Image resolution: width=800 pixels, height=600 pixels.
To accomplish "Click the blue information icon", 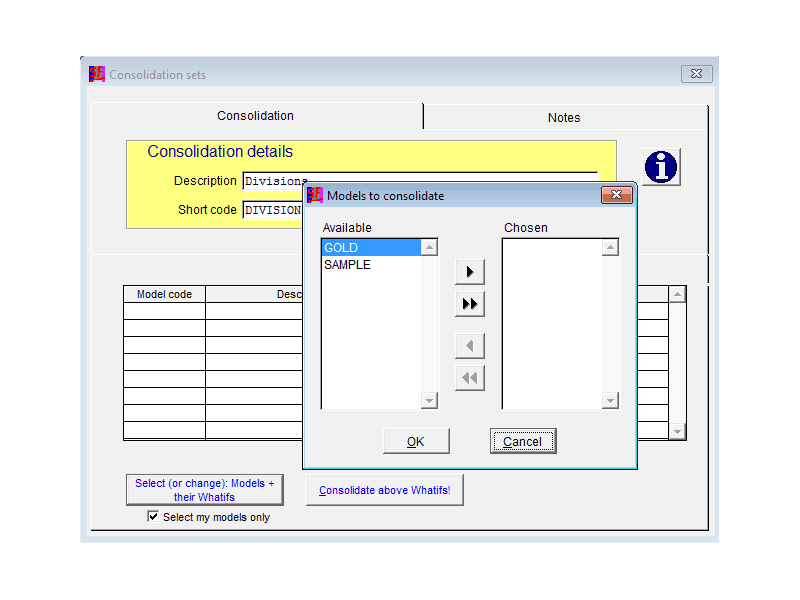I will (660, 167).
